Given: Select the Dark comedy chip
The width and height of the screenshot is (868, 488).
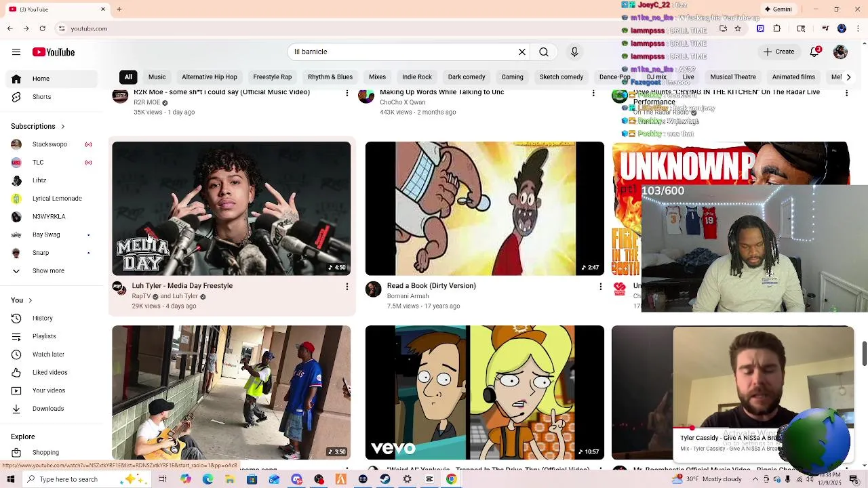Looking at the screenshot, I should point(467,77).
